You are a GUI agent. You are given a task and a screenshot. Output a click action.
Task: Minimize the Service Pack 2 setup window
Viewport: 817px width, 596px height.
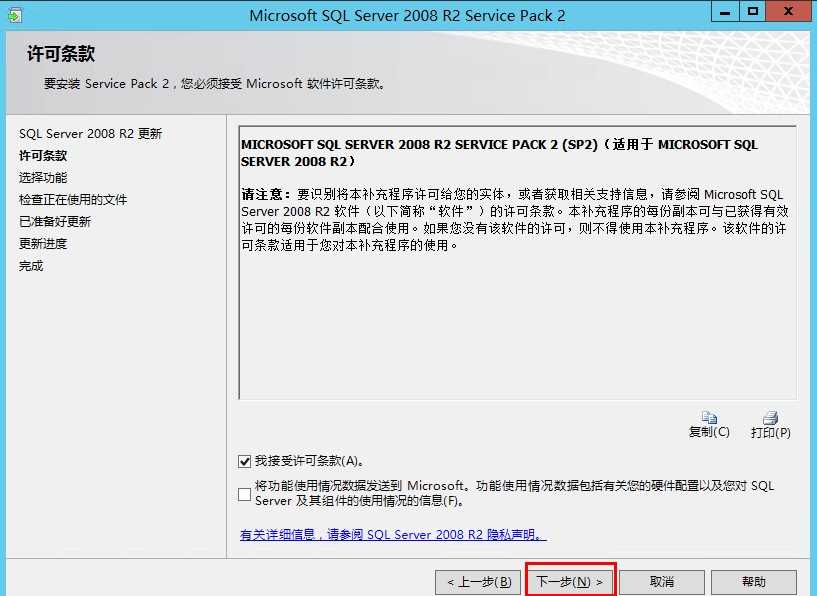(x=725, y=11)
